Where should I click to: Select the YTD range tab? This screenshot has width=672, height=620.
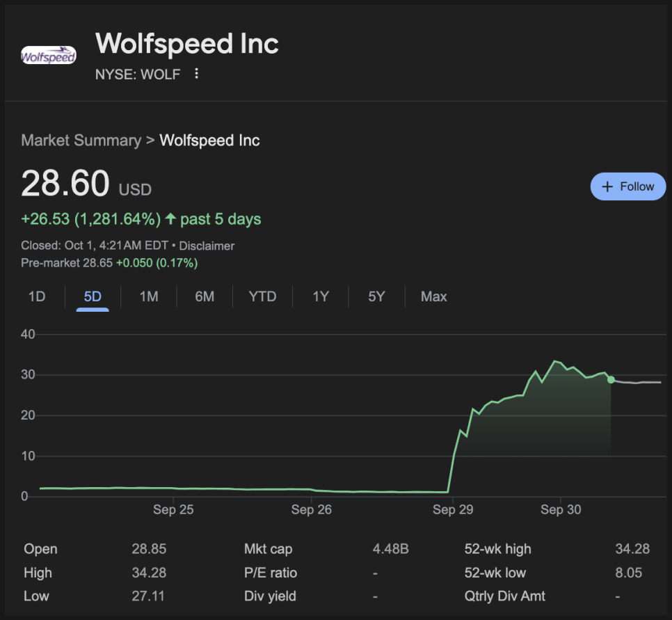262,296
